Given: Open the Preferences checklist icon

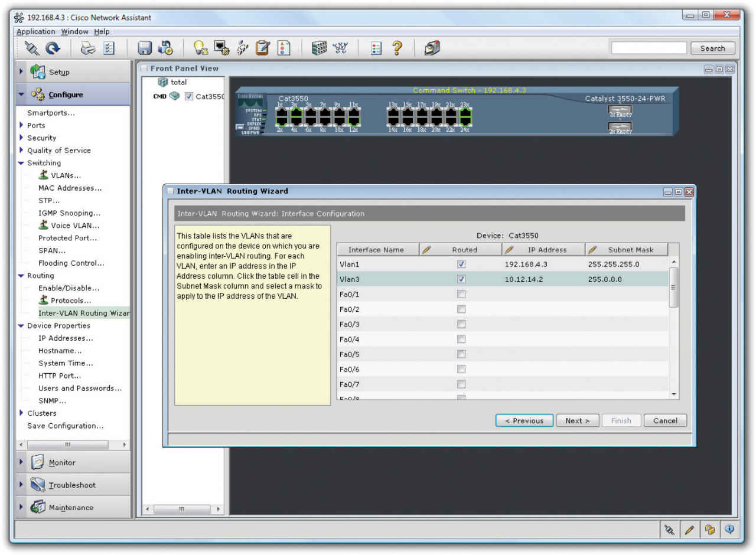Looking at the screenshot, I should [x=109, y=48].
